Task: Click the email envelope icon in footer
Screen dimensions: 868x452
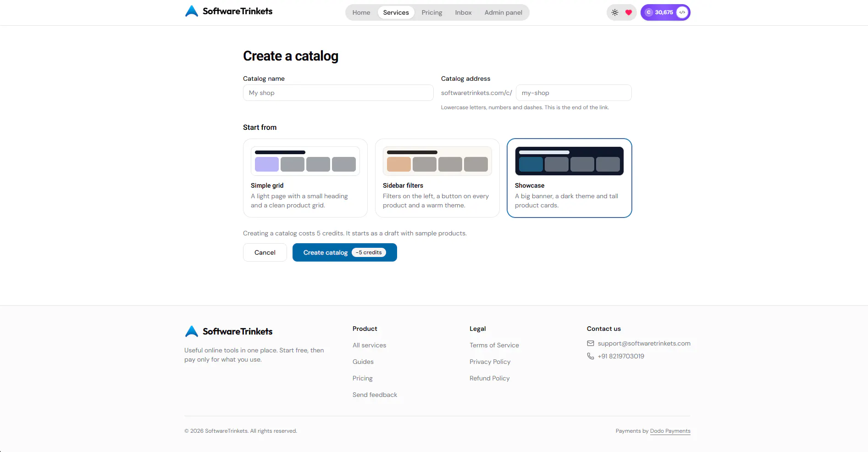Action: point(591,343)
